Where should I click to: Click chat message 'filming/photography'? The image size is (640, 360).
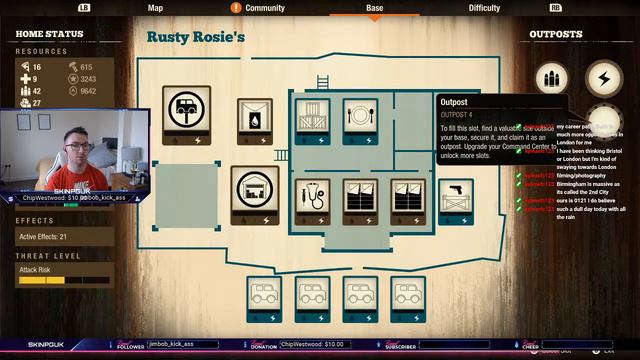[x=581, y=176]
